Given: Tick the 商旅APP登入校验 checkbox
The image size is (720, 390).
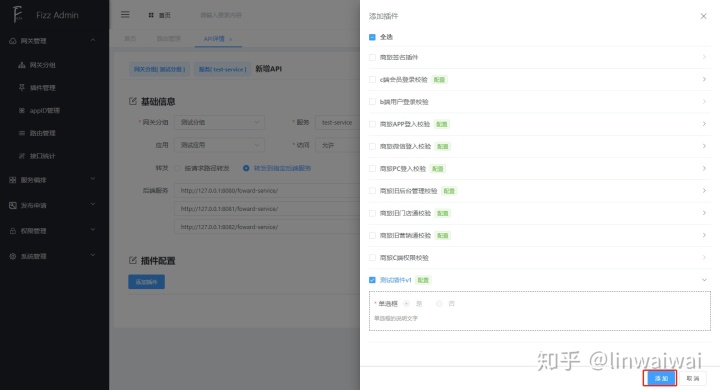Looking at the screenshot, I should click(372, 124).
